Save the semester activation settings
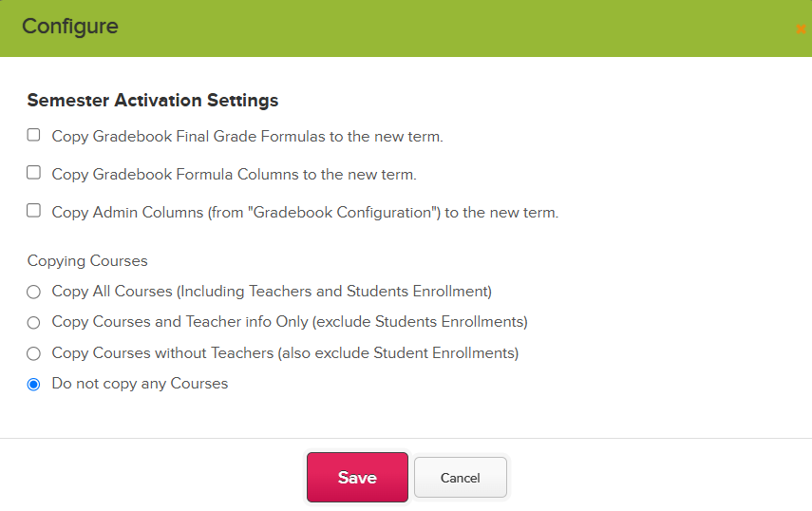 (357, 478)
